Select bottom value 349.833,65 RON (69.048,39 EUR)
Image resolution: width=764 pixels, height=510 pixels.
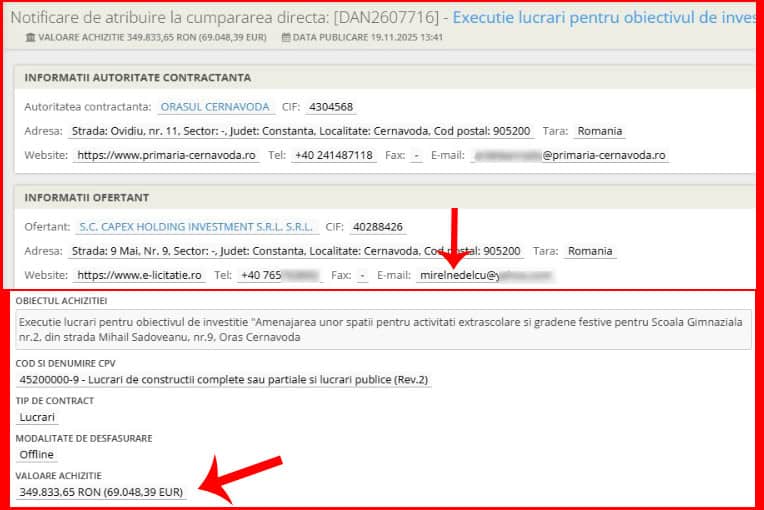coord(101,492)
